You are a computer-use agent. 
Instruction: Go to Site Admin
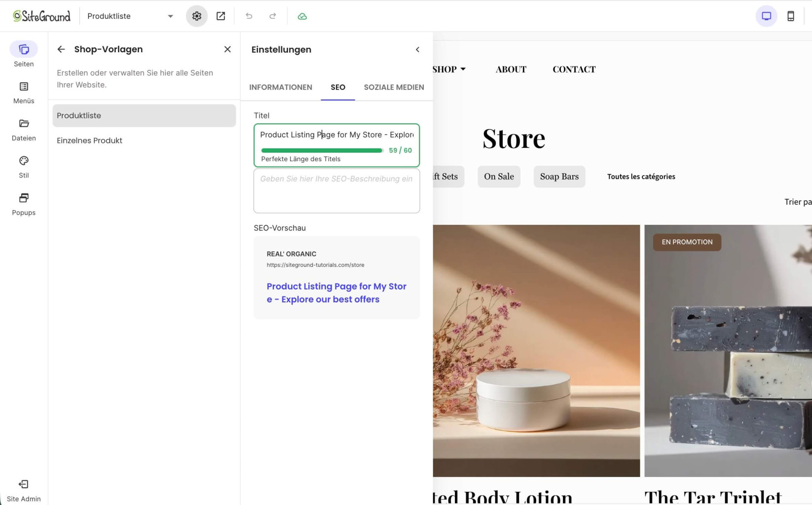pos(24,491)
